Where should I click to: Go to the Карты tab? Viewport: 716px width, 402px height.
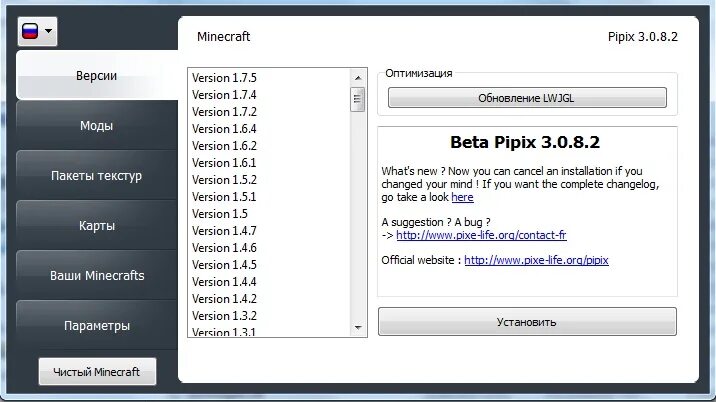click(x=97, y=226)
